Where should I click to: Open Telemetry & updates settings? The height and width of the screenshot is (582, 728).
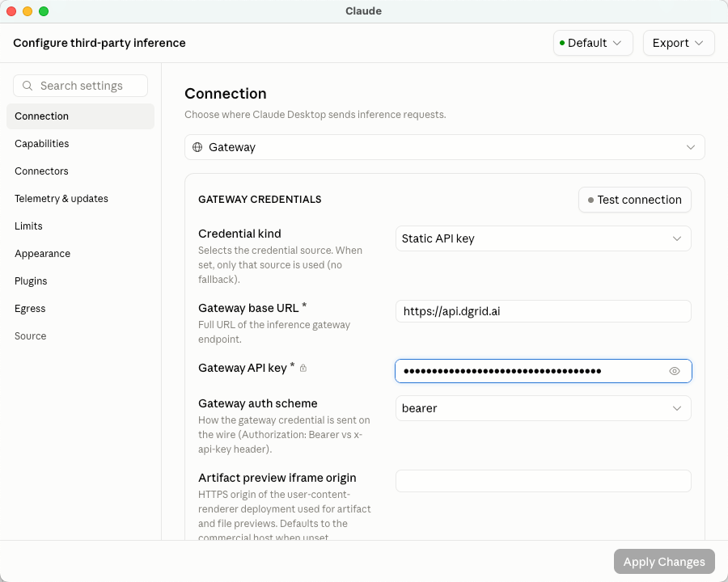point(80,199)
